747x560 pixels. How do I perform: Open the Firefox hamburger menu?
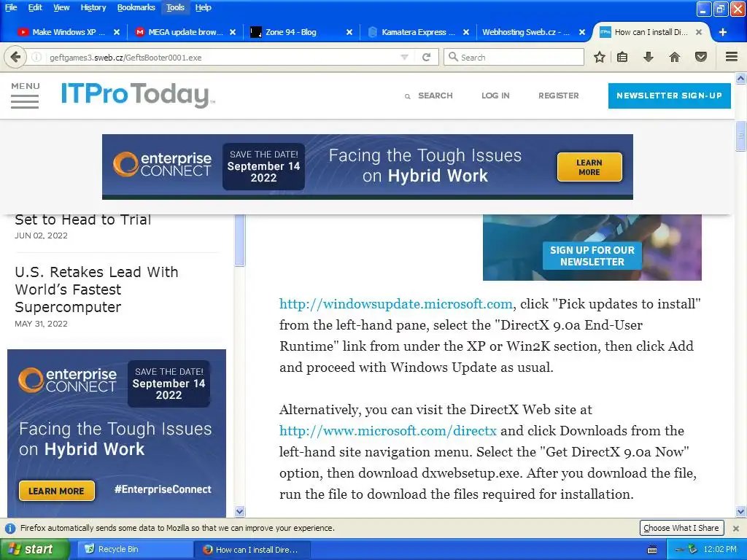click(732, 57)
